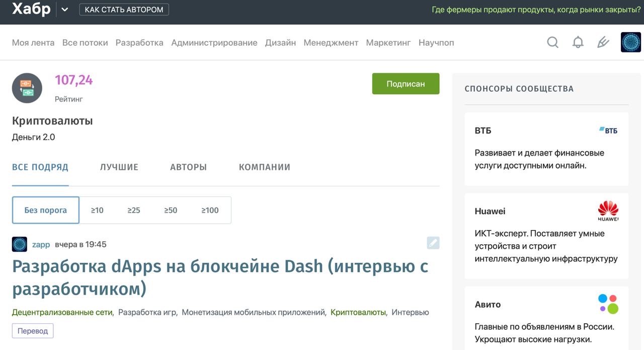Click the СПОНСОРЫ СООБЩЕСТВА heading
This screenshot has width=644, height=350.
click(519, 89)
